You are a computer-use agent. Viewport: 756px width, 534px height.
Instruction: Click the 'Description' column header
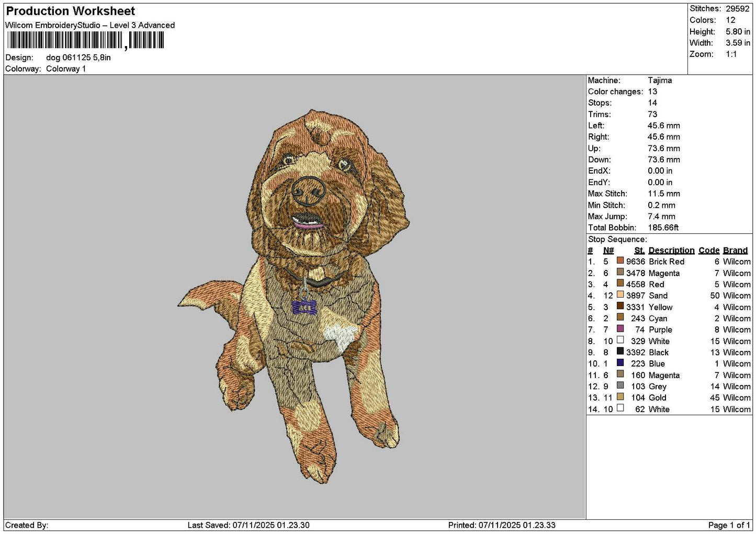[671, 251]
